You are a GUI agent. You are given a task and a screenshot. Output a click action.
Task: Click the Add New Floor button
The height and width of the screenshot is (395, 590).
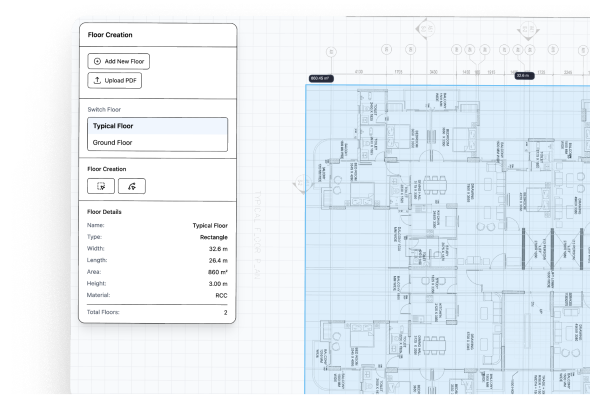119,61
